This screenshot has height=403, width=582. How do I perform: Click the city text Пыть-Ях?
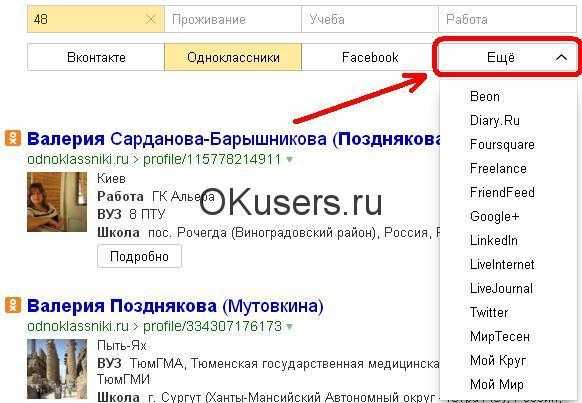(122, 346)
